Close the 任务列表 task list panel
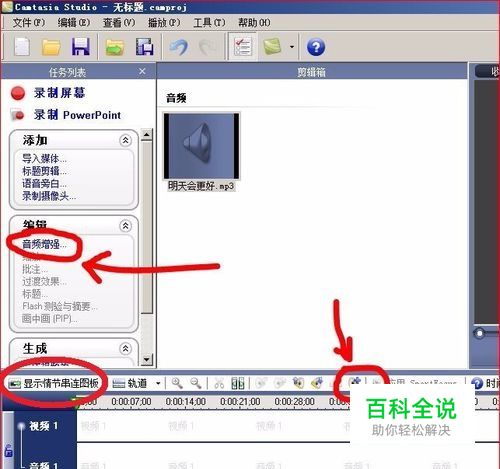 point(142,71)
